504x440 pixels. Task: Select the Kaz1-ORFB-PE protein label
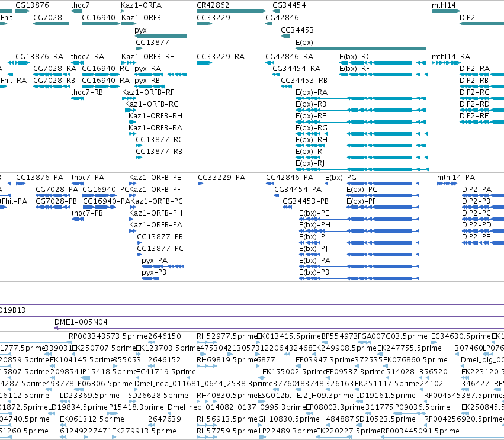point(155,178)
